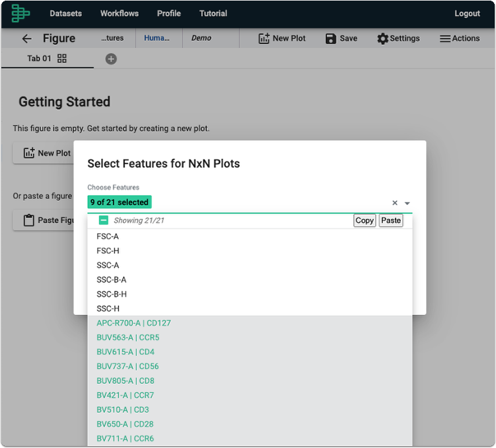This screenshot has width=496, height=448.
Task: Click the New Plot button in toolbar
Action: 282,38
